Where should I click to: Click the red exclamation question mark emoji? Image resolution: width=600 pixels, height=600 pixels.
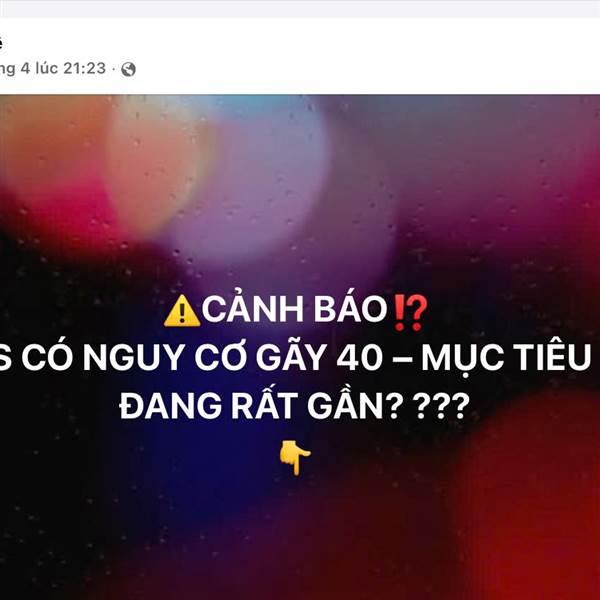point(410,313)
